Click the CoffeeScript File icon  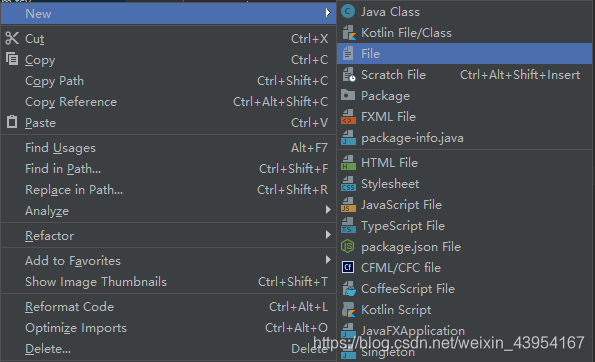pyautogui.click(x=349, y=289)
